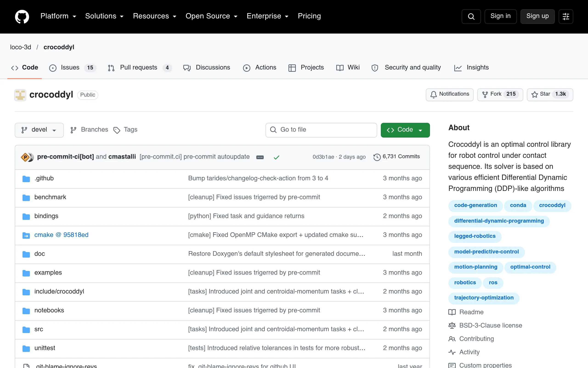Viewport: 588px width, 368px height.
Task: Open the unittest folder
Action: tap(45, 348)
